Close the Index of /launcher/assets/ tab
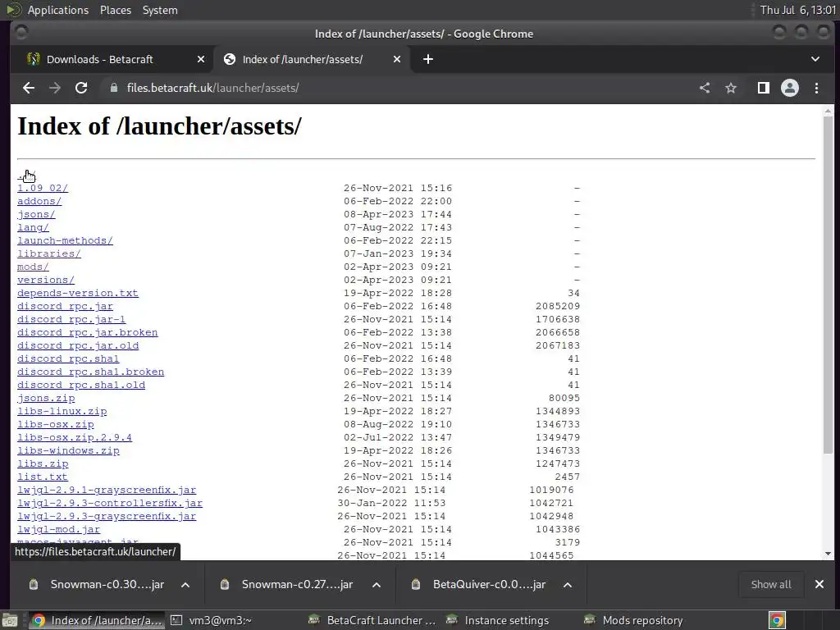 [397, 59]
